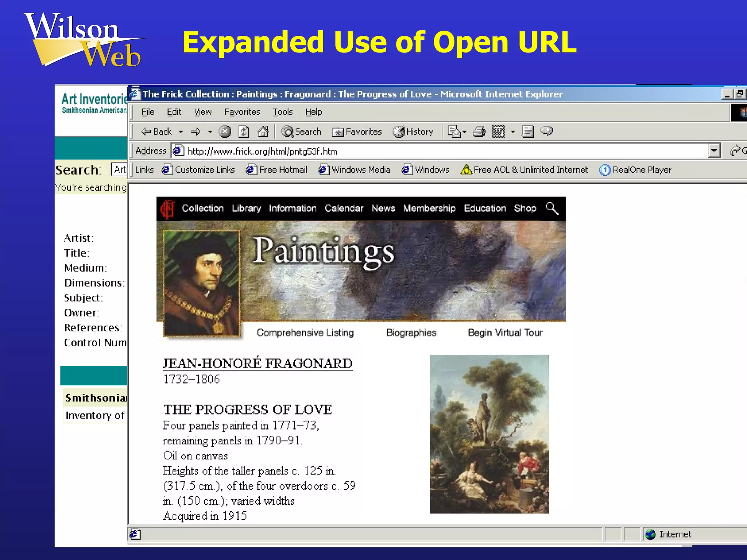Open the Windows links-bar shortcut

pyautogui.click(x=425, y=170)
